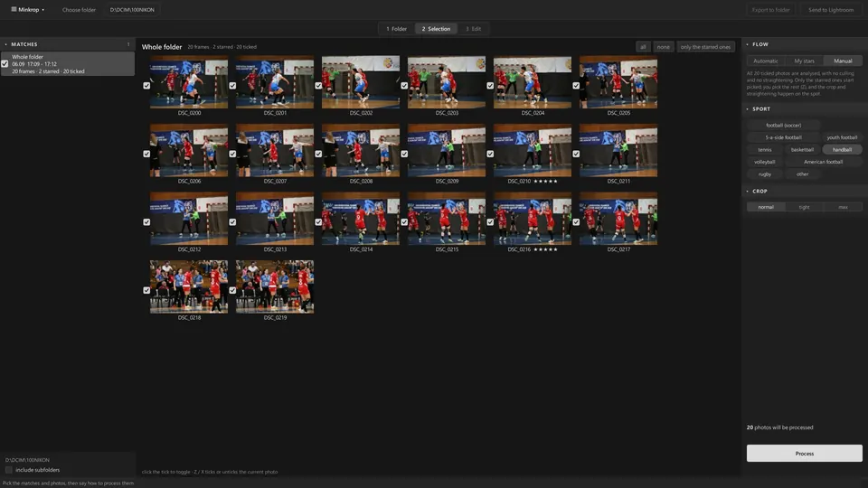The image size is (868, 488).
Task: Click the D:\DCIM\100NIKON path field
Action: (x=132, y=9)
